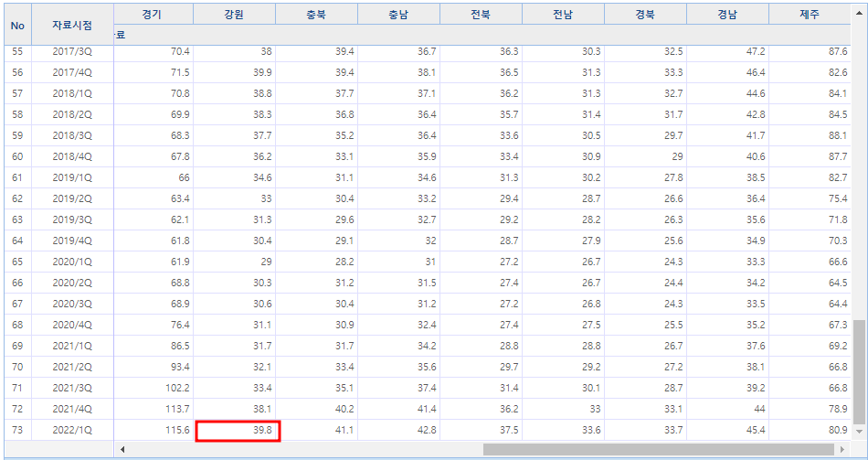Click the 2018/4Q date cell
This screenshot has height=460, width=868.
click(x=72, y=157)
